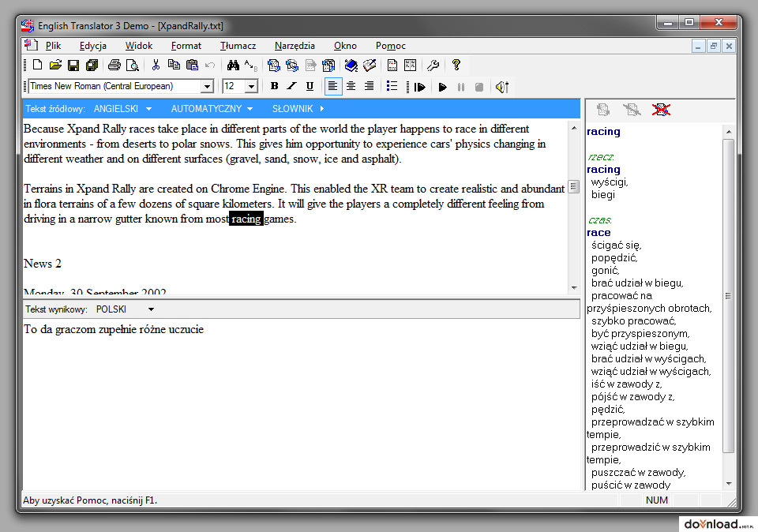Click the translated text 'To da graczom zupełnie różne uczucie'
758x532 pixels.
(114, 330)
